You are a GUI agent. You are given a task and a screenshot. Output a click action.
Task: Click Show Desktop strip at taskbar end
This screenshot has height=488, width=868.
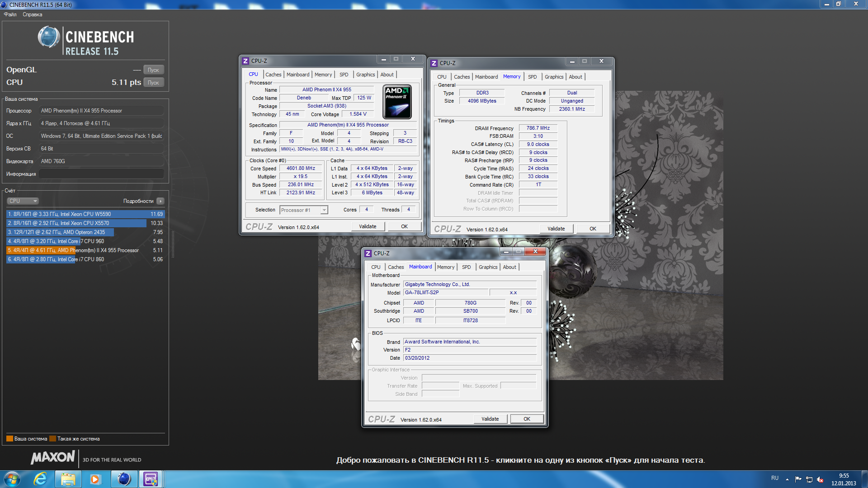coord(864,479)
